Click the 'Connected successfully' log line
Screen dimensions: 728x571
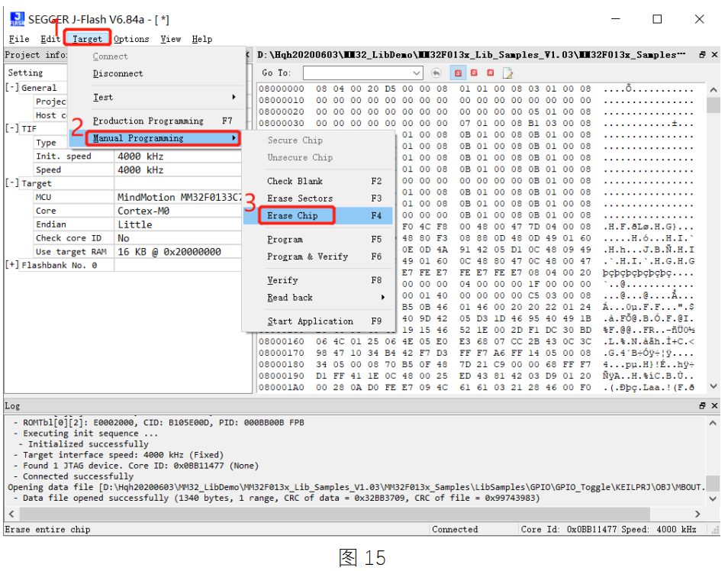click(78, 476)
